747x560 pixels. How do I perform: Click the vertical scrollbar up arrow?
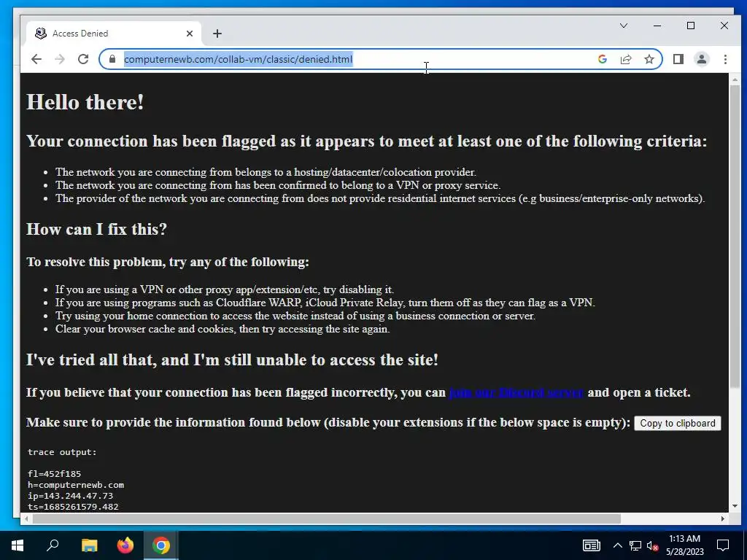[x=735, y=79]
